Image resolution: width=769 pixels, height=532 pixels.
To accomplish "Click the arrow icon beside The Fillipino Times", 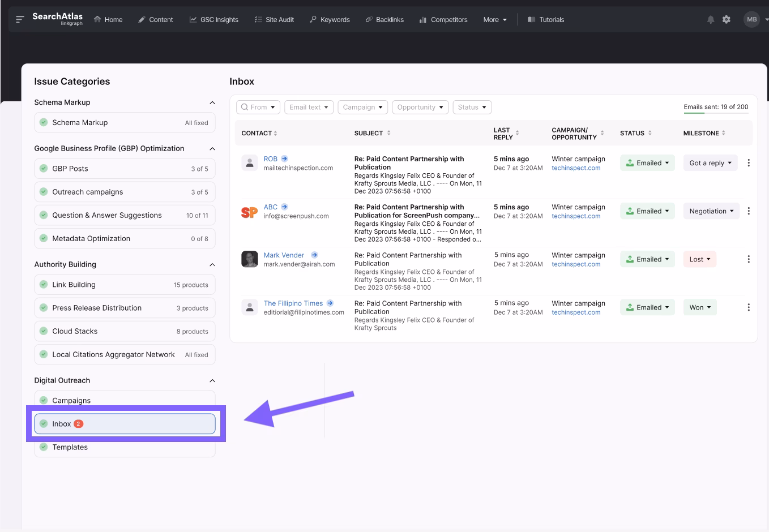I will pos(330,303).
